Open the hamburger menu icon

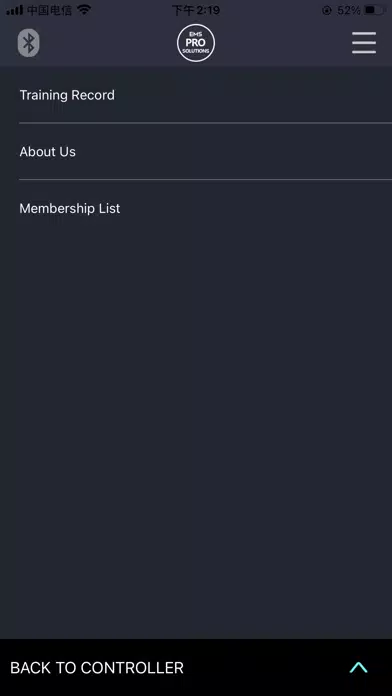364,43
